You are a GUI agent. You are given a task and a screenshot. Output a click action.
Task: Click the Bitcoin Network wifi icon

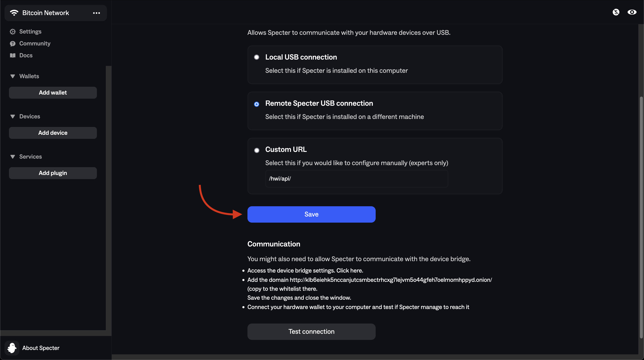pyautogui.click(x=14, y=13)
